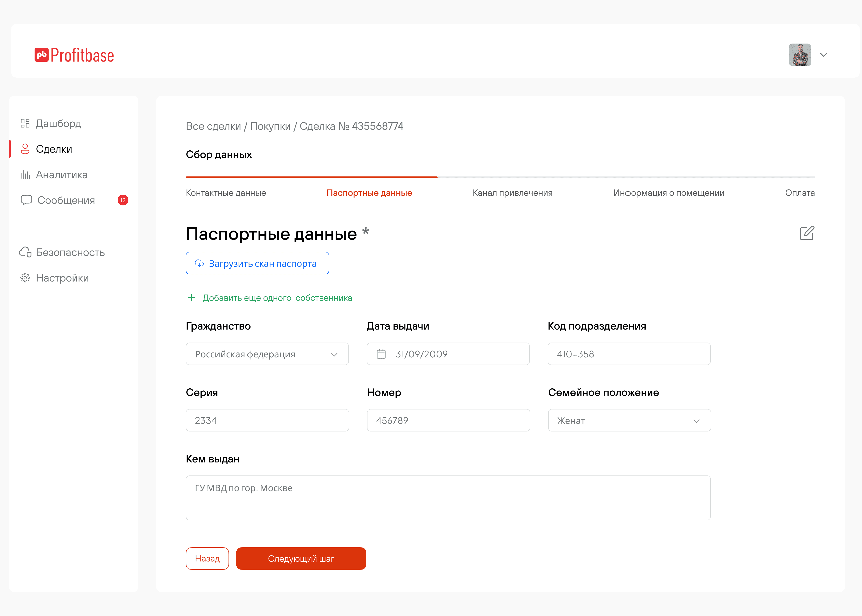The width and height of the screenshot is (862, 616).
Task: Click the Сообщения chat bubble icon
Action: (x=26, y=200)
